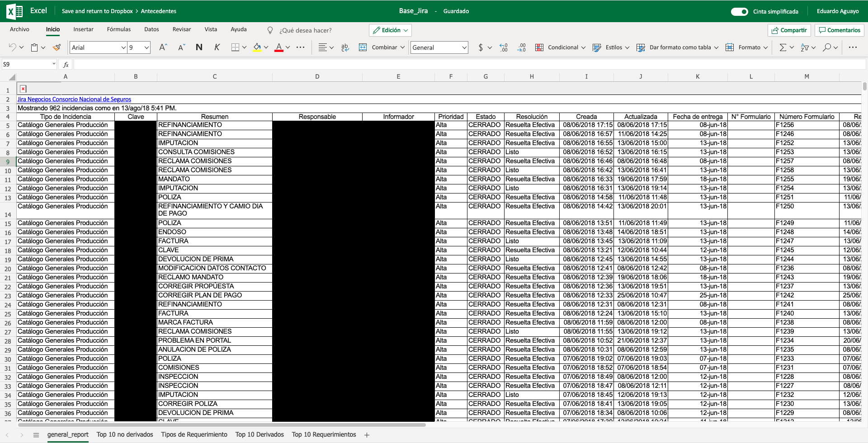Expand the Condicional formatting dropdown

(583, 47)
